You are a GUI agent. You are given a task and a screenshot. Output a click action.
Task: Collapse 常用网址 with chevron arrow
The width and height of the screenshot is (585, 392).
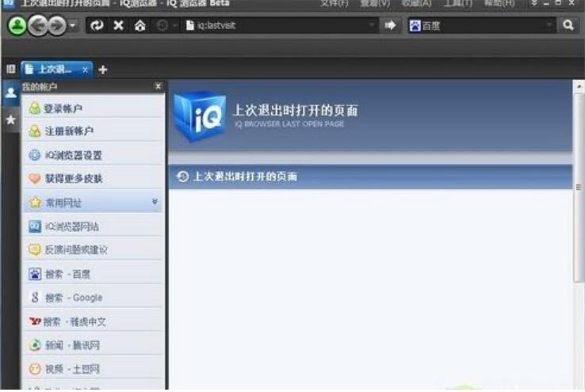[155, 202]
